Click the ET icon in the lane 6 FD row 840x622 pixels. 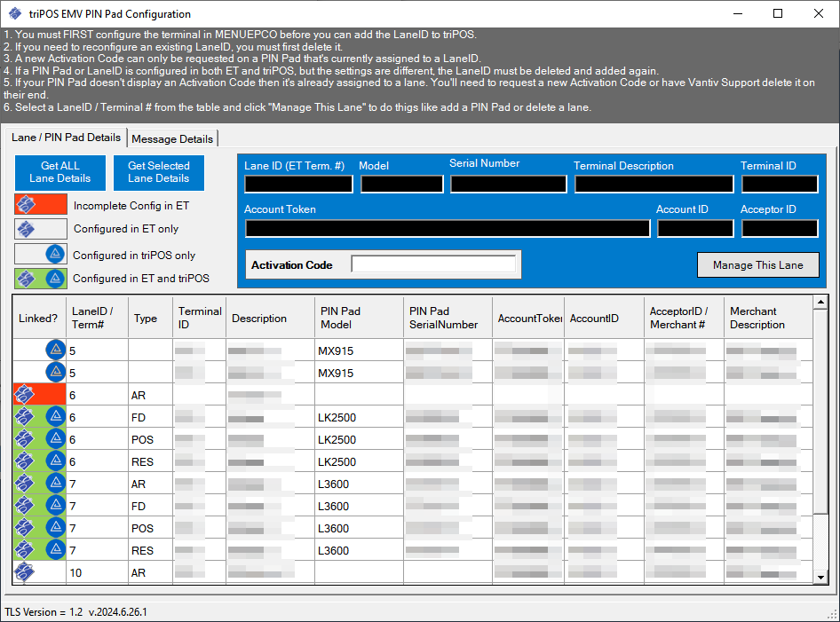(x=24, y=416)
